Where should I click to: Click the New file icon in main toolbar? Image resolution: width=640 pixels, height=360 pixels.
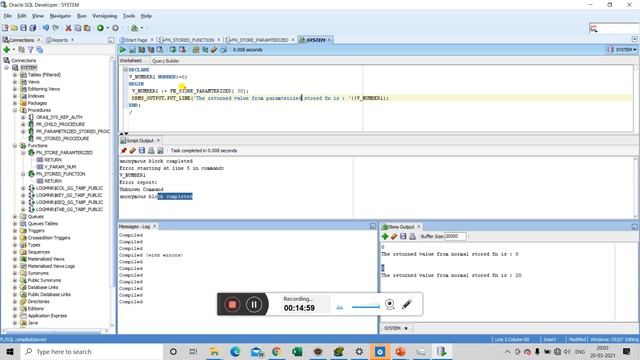tap(5, 28)
